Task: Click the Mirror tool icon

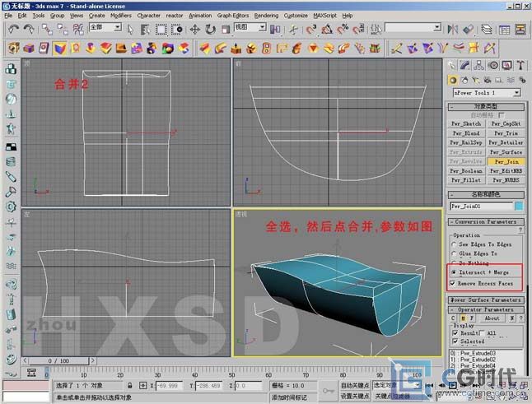Action: point(453,30)
